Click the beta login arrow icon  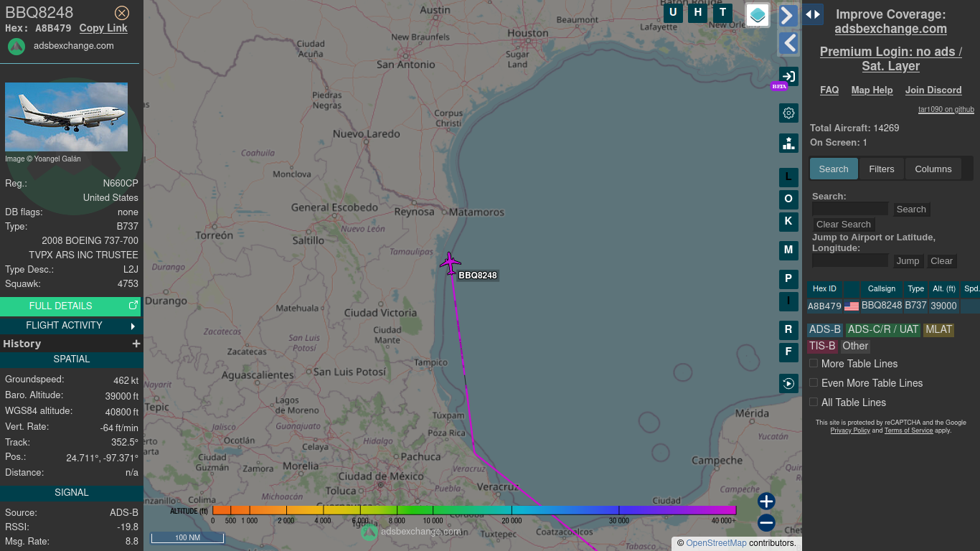[x=788, y=77]
